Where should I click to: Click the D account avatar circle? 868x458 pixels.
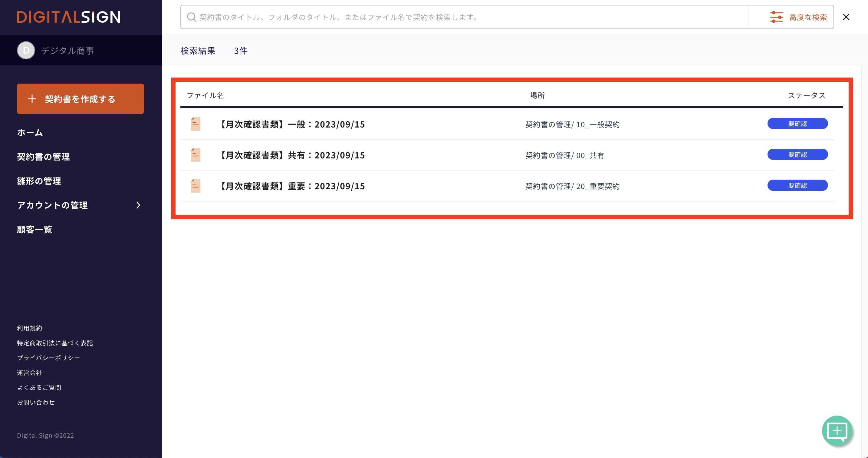tap(26, 51)
